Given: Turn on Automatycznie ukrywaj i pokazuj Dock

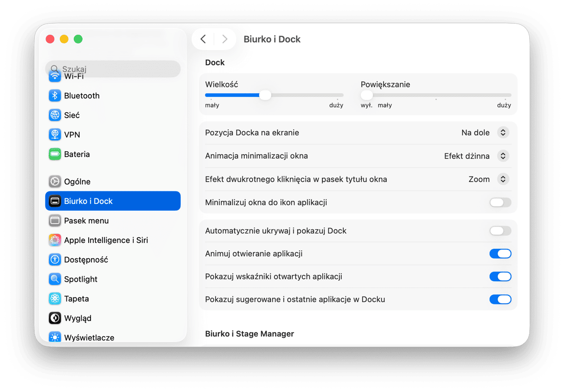Looking at the screenshot, I should click(x=500, y=231).
